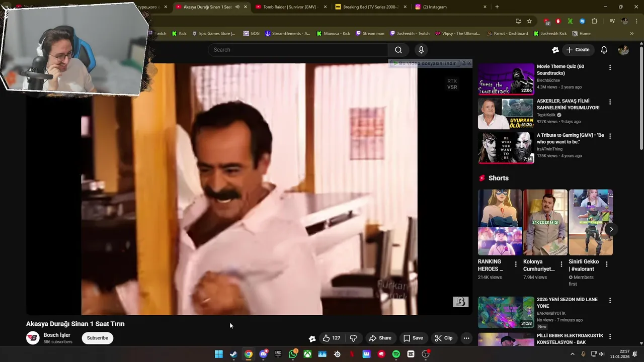Open the Windows Start menu
The width and height of the screenshot is (644, 362).
[219, 354]
